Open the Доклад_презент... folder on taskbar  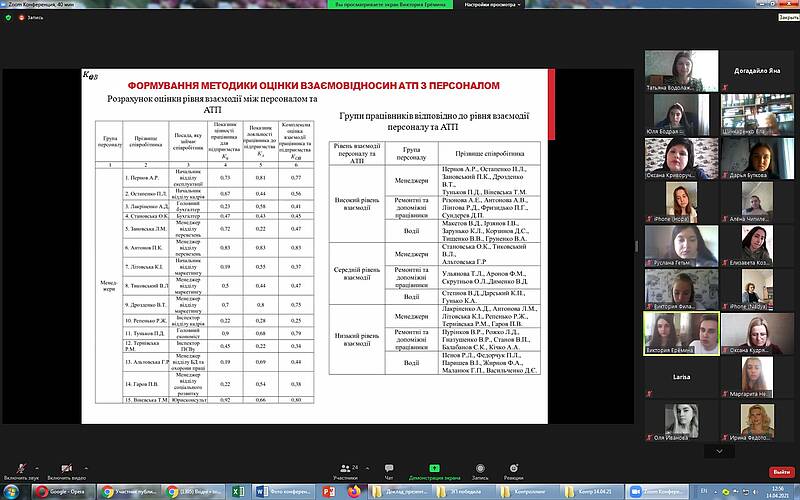399,492
